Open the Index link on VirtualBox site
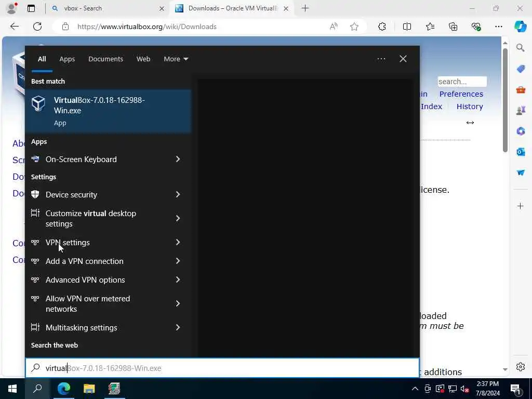 431,107
